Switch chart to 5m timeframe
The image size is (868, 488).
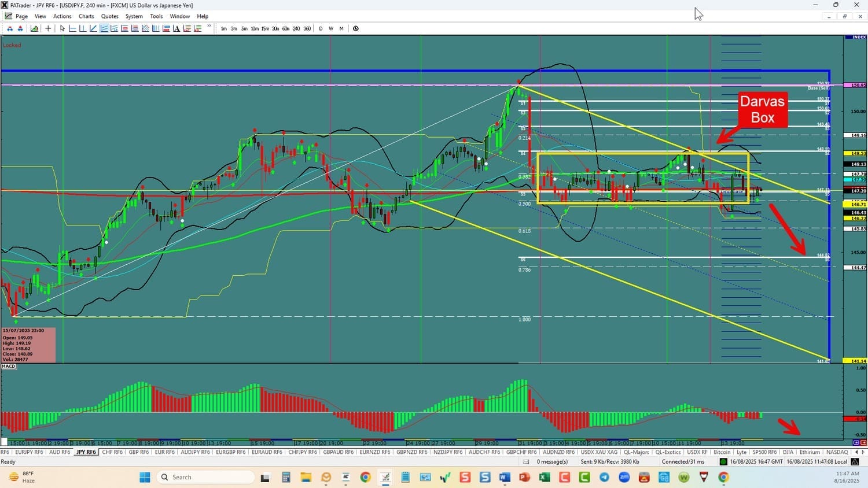244,28
